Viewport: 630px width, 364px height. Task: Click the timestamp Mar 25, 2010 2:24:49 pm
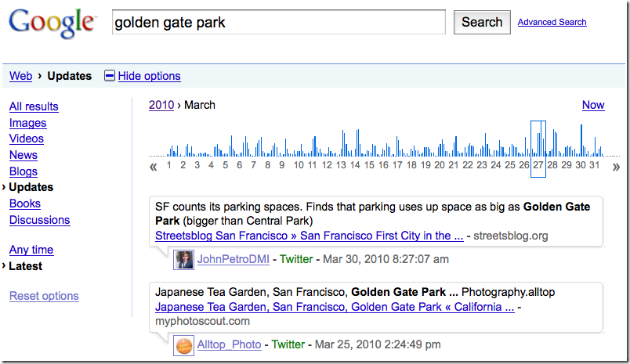[x=378, y=344]
